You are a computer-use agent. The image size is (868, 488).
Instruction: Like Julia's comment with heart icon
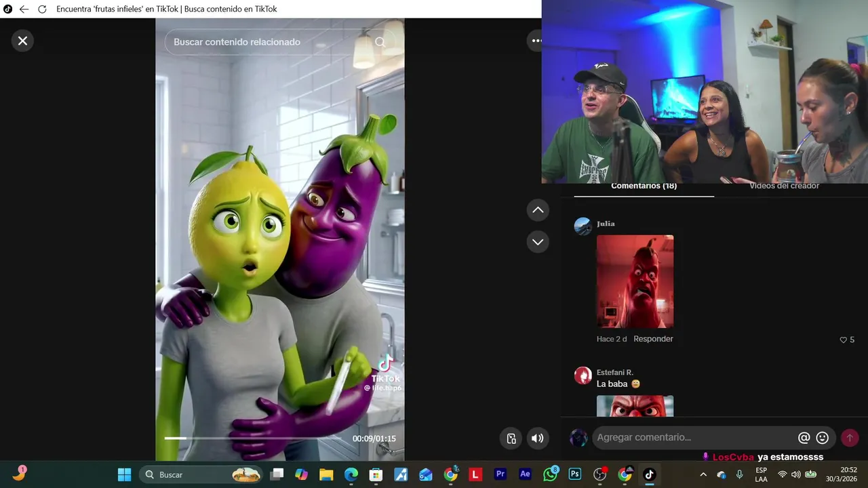[844, 340]
